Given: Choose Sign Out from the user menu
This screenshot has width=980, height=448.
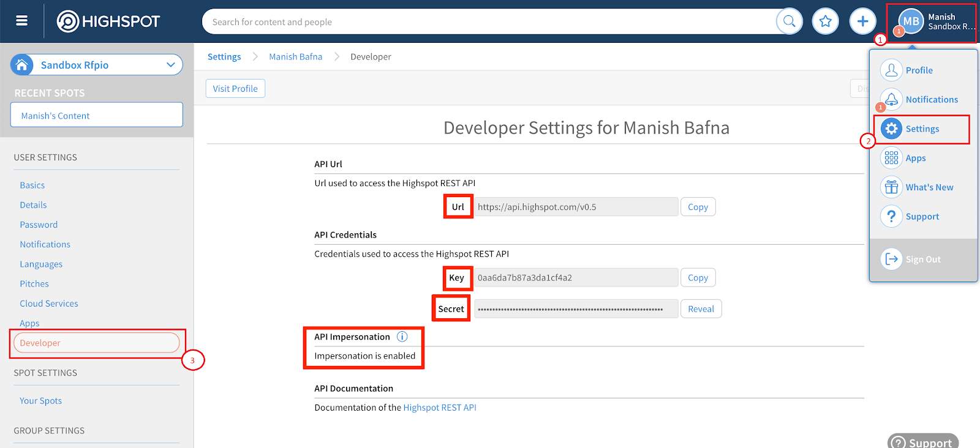Looking at the screenshot, I should (922, 259).
